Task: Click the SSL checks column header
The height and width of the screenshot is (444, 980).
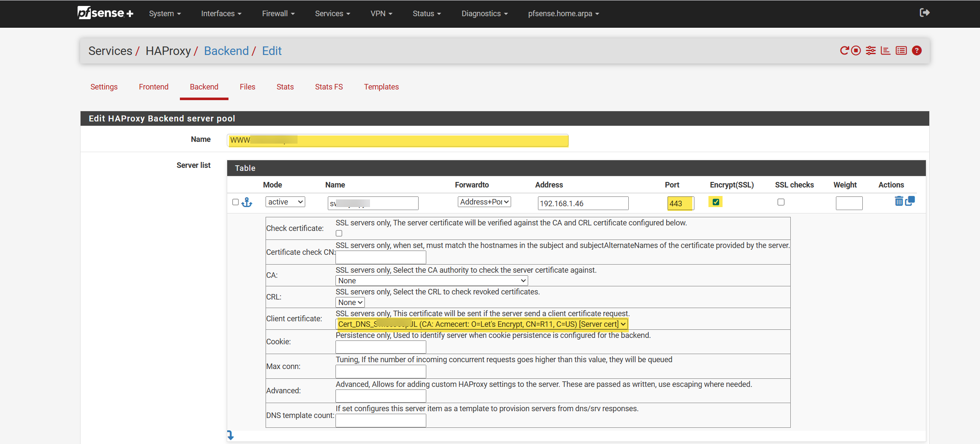Action: click(x=795, y=185)
